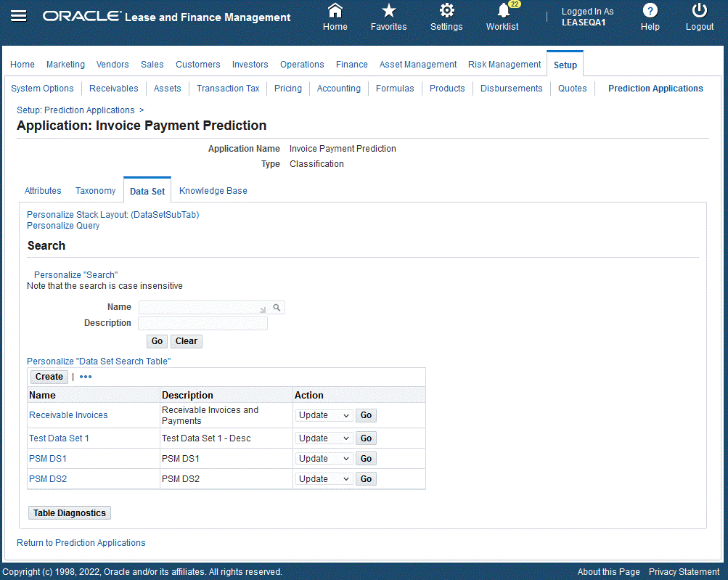The image size is (728, 580).
Task: Open System Options subtab
Action: pos(42,89)
